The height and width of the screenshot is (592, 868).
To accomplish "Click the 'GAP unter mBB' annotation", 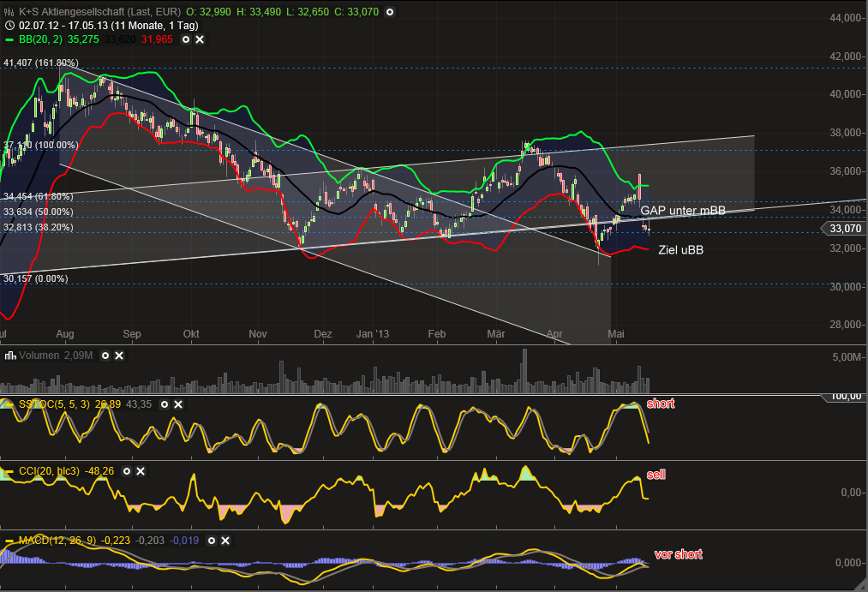I will pyautogui.click(x=683, y=210).
